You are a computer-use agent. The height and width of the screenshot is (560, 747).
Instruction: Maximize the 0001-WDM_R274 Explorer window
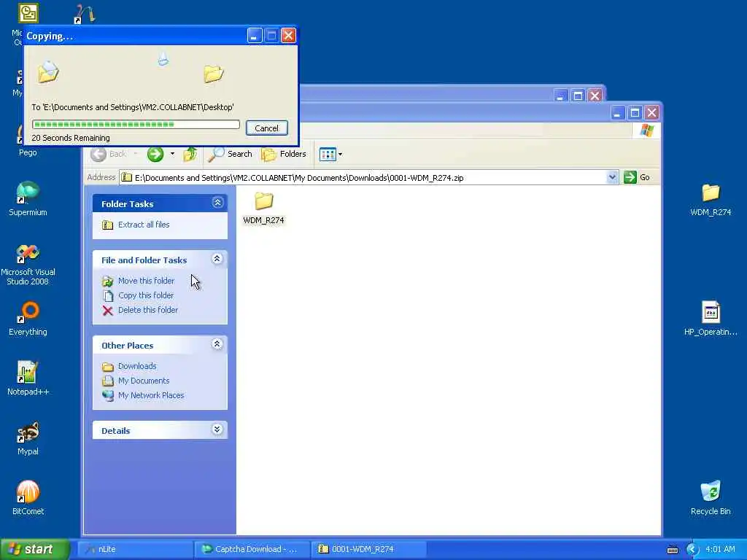tap(635, 113)
